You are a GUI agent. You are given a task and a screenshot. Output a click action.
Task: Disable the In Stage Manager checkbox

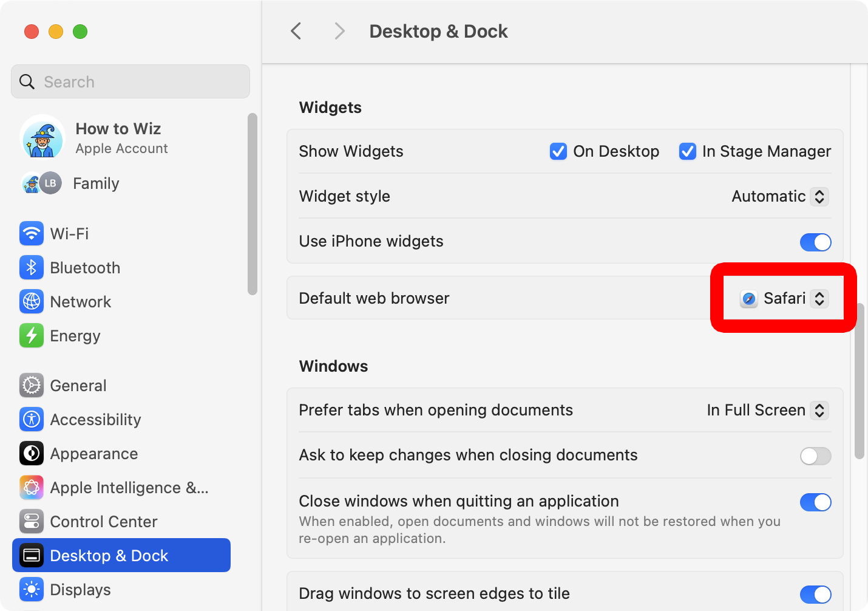coord(687,151)
